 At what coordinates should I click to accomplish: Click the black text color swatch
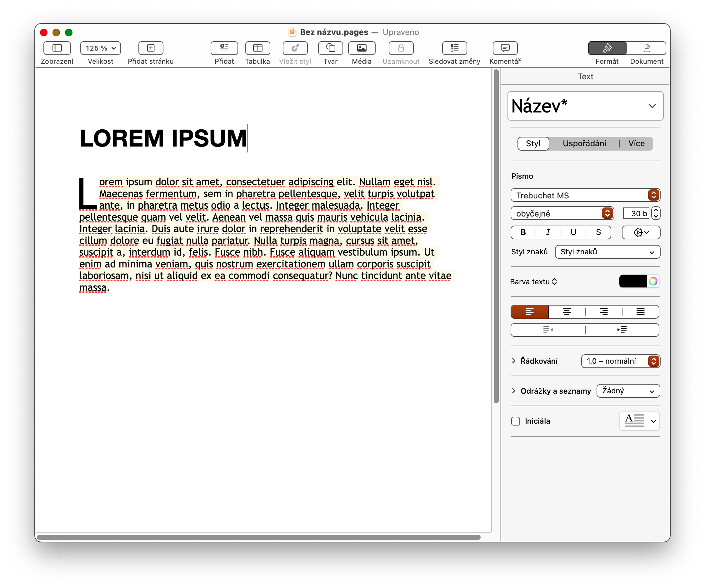(632, 281)
